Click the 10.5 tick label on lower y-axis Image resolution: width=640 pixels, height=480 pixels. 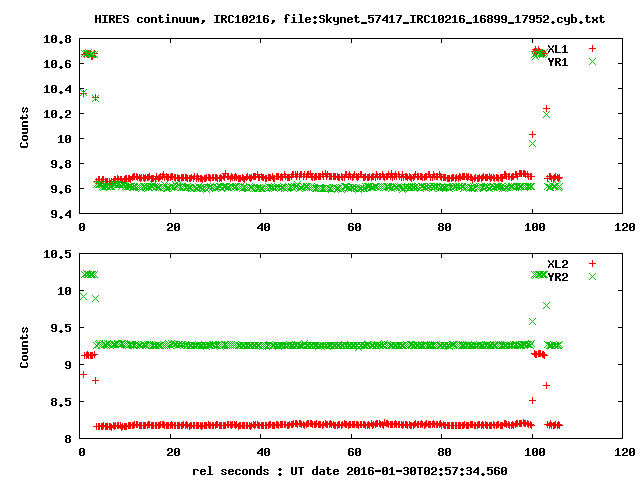click(x=57, y=254)
